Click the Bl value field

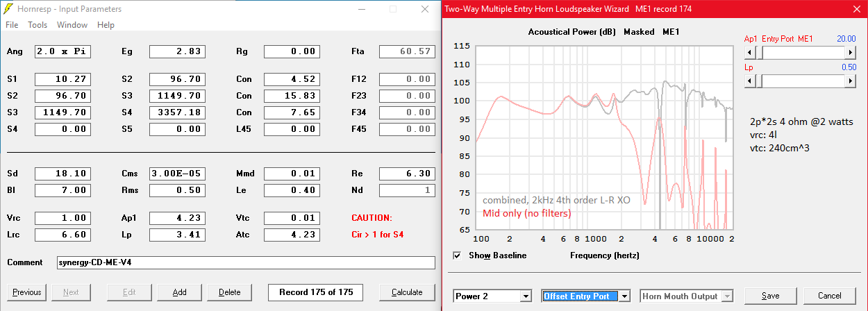[62, 190]
